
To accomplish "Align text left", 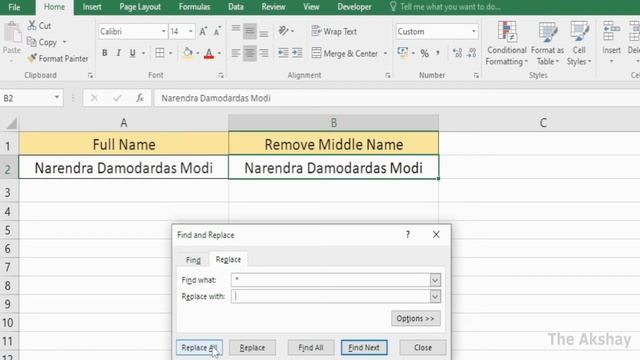I will pos(236,53).
